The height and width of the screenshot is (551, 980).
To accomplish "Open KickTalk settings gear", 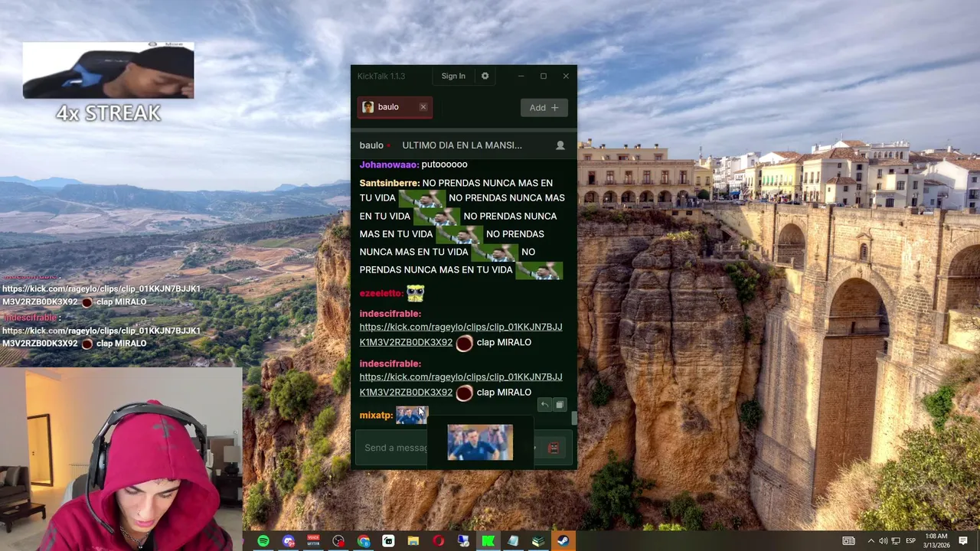I will click(x=485, y=76).
